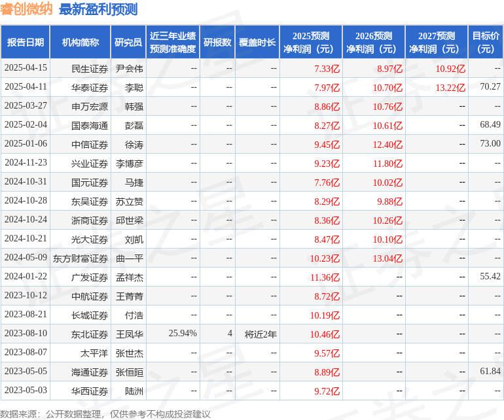Click 9.72亿 forecast value
504x420 pixels.
coord(327,391)
